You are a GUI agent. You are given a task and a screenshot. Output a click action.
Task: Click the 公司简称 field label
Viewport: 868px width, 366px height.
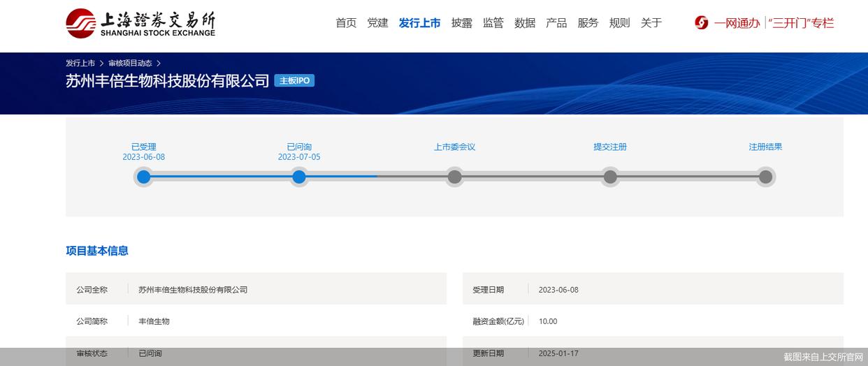click(92, 321)
